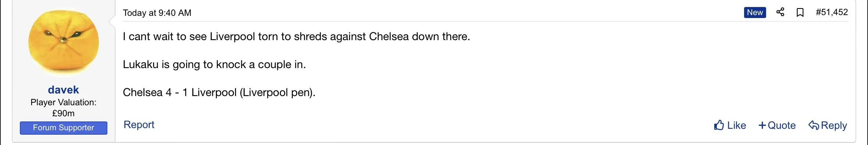Open davek's user profile
Screen dimensions: 868x145
(x=63, y=90)
